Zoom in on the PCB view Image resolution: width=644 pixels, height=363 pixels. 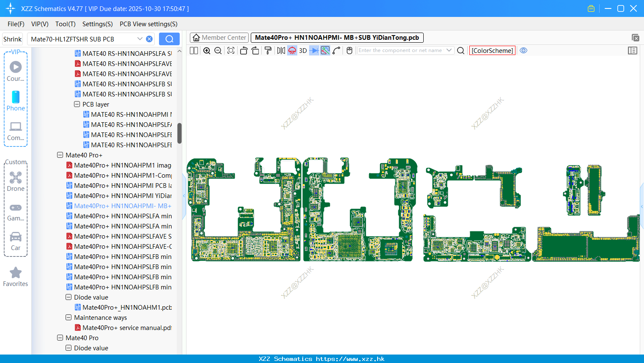[207, 51]
